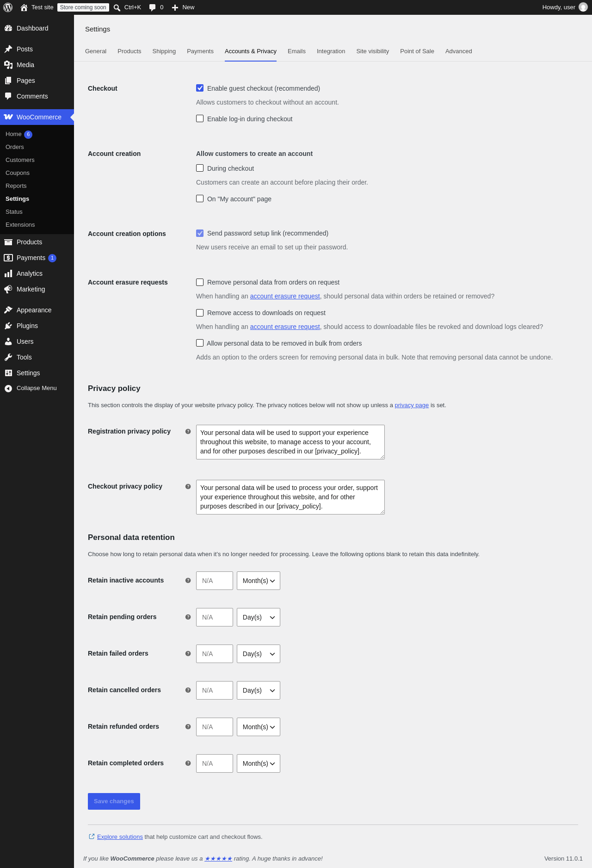Screen dimensions: 592x868
Task: Enable log-in during checkout checkbox
Action: [x=200, y=118]
